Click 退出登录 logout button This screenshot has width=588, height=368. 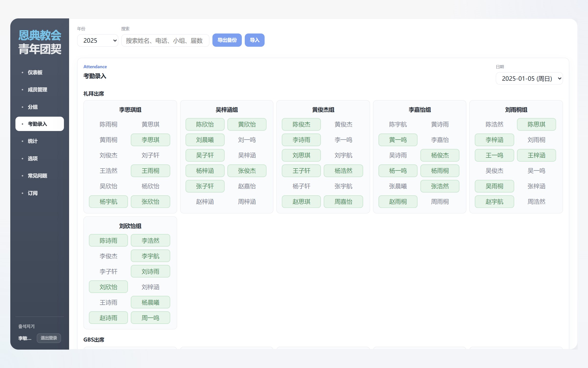(x=49, y=338)
